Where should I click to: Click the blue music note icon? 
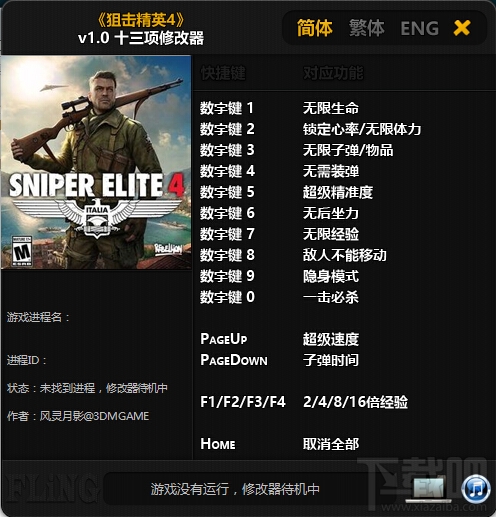[476, 490]
